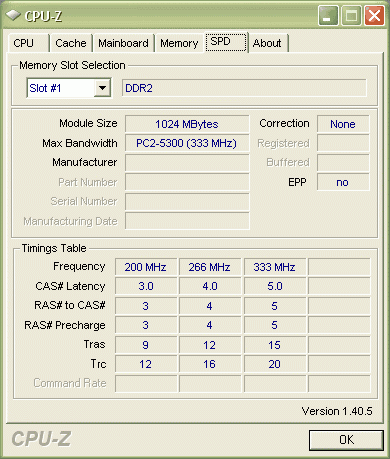Click the Command Rate label
Screen dimensions: 390x459
tap(70, 383)
